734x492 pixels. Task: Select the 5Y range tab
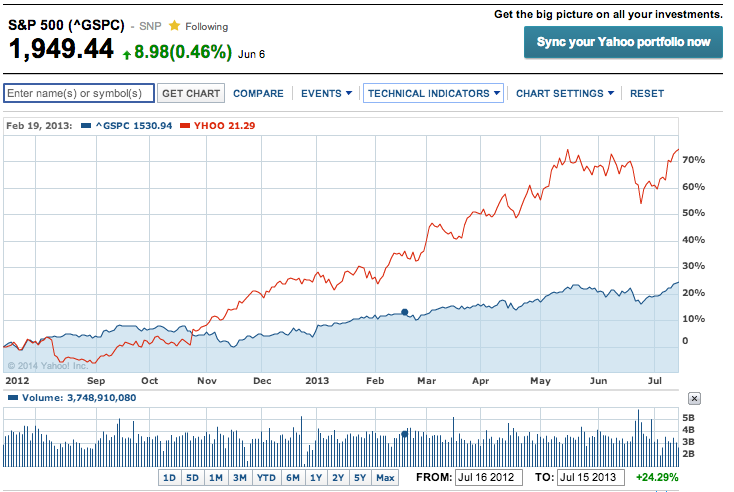(x=360, y=478)
